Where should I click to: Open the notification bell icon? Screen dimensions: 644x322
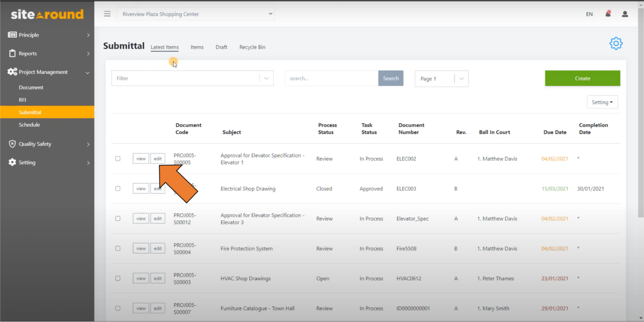(x=608, y=14)
